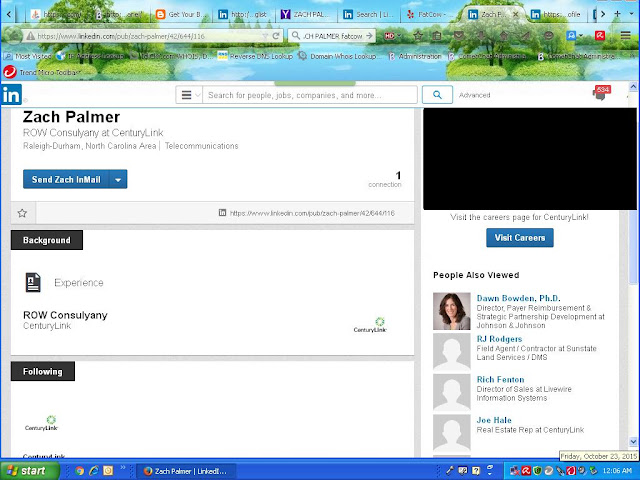Screen dimensions: 640x480
Task: Click the Visit Careers button
Action: pyautogui.click(x=520, y=238)
